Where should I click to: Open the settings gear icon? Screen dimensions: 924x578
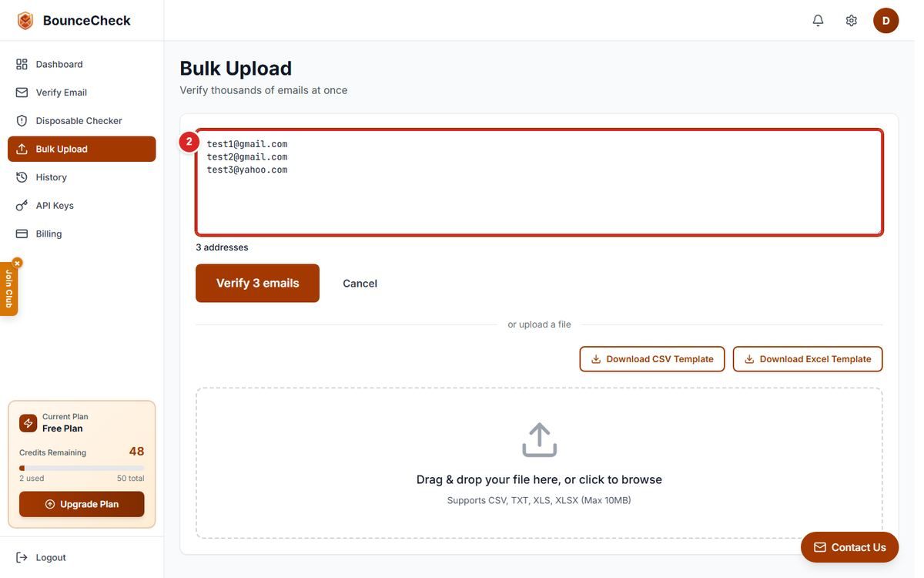click(851, 21)
